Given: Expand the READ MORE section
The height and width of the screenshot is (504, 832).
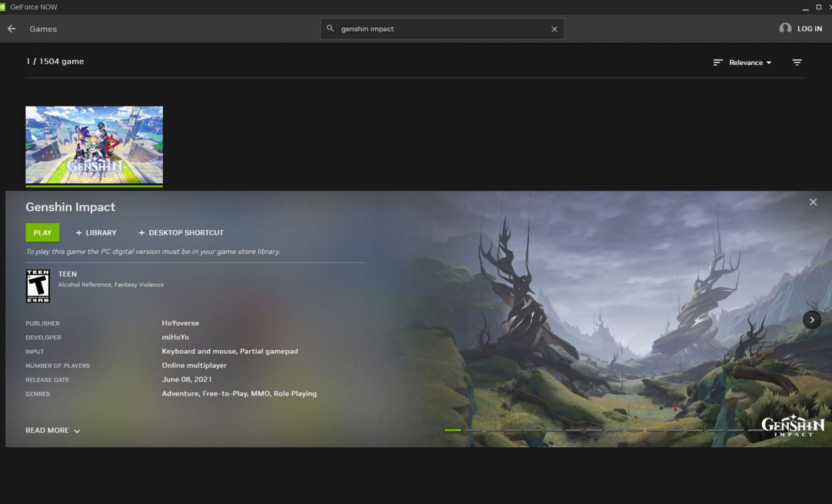Looking at the screenshot, I should (x=53, y=430).
